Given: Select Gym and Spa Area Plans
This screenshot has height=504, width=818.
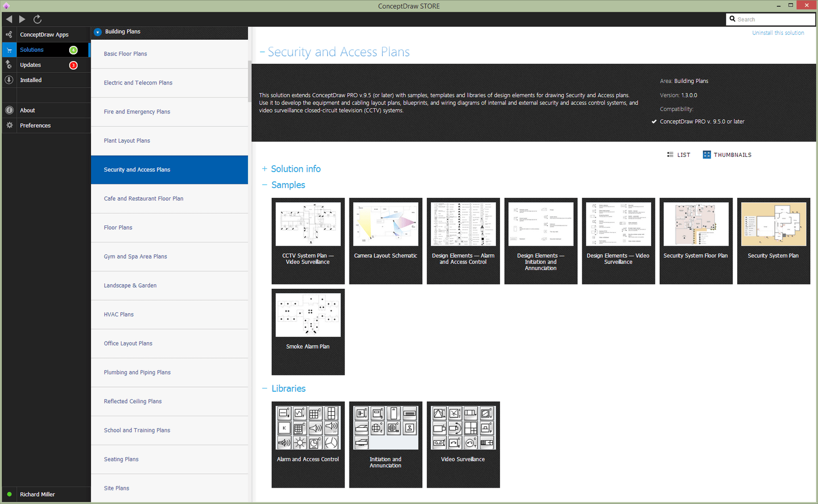Looking at the screenshot, I should coord(170,257).
